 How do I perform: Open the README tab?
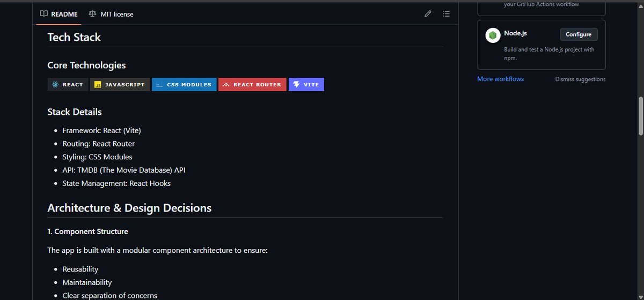59,14
